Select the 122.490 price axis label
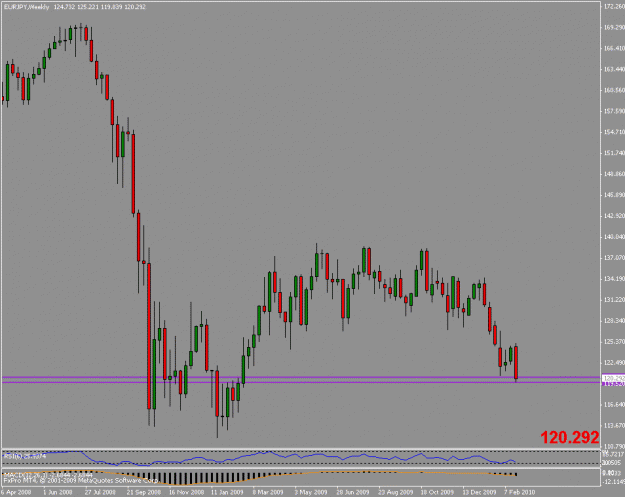The width and height of the screenshot is (625, 497). [x=614, y=362]
